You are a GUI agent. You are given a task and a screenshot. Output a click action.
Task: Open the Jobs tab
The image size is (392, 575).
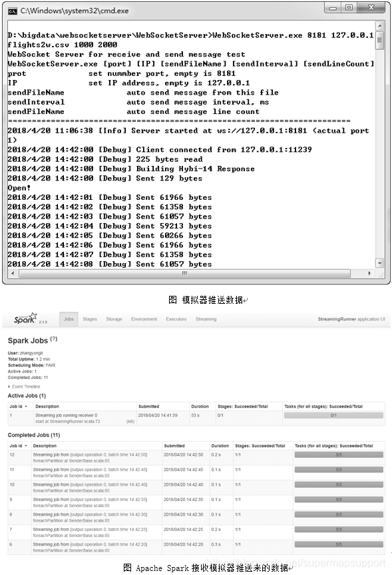pos(69,319)
